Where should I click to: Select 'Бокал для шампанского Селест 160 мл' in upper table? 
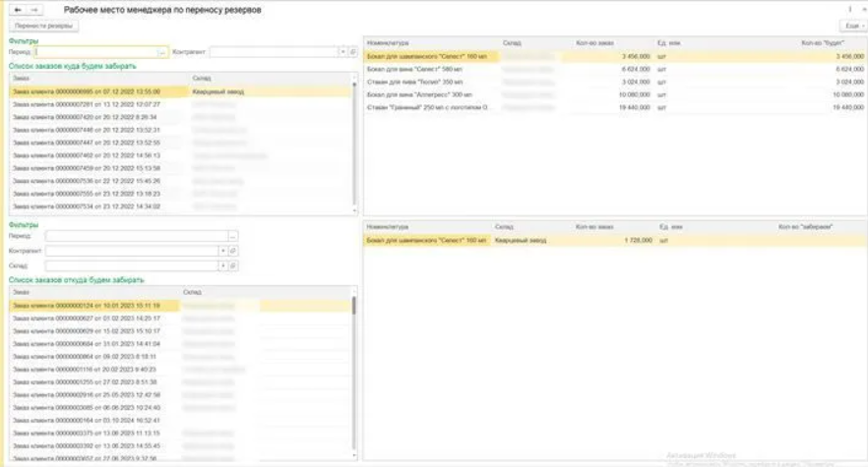click(x=615, y=56)
